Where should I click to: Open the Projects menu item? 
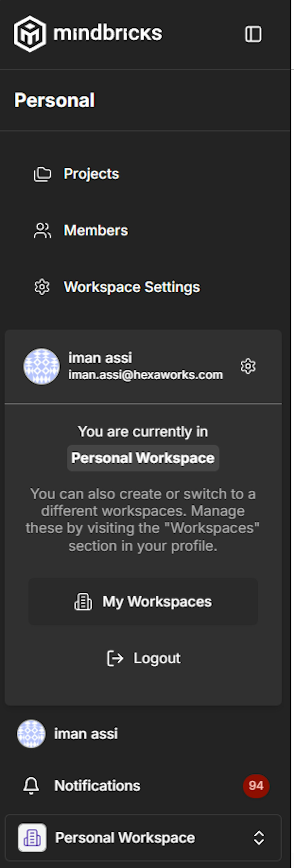tap(91, 174)
